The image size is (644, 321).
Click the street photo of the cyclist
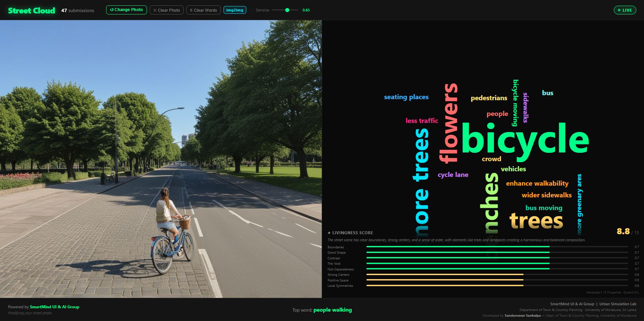161,159
